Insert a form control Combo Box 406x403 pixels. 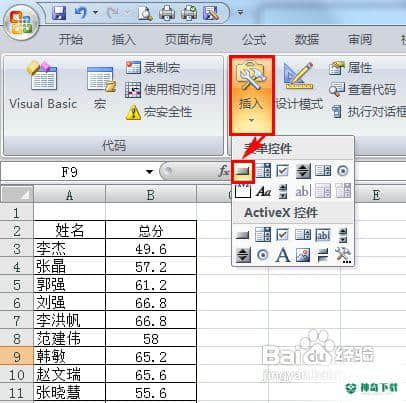click(263, 171)
